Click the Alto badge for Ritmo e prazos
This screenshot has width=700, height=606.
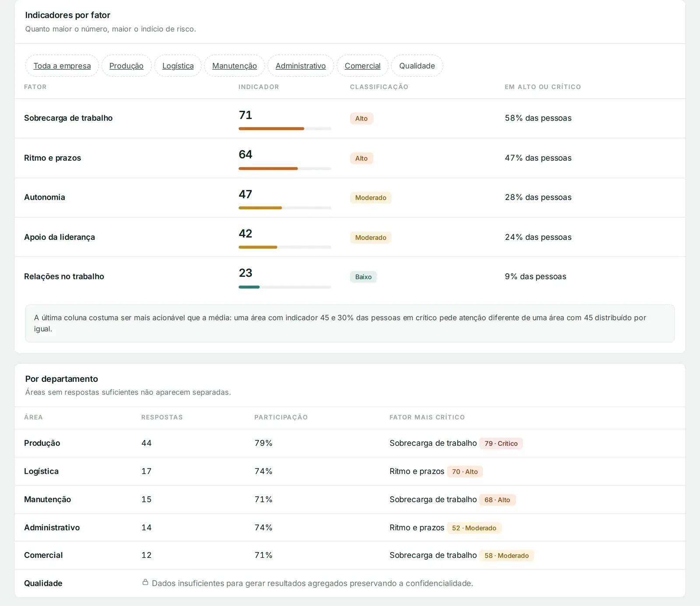pos(361,158)
